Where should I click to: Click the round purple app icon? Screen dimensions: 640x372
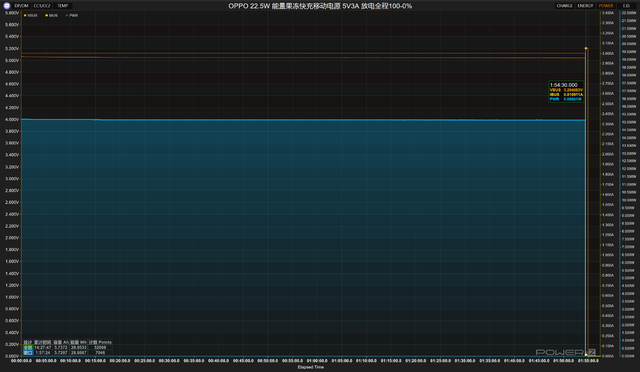point(7,6)
